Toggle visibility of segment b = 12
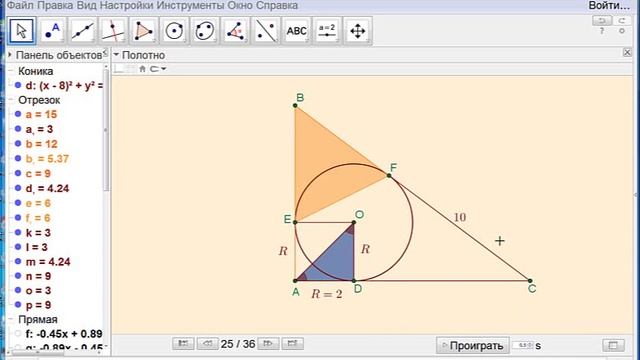 (18, 144)
